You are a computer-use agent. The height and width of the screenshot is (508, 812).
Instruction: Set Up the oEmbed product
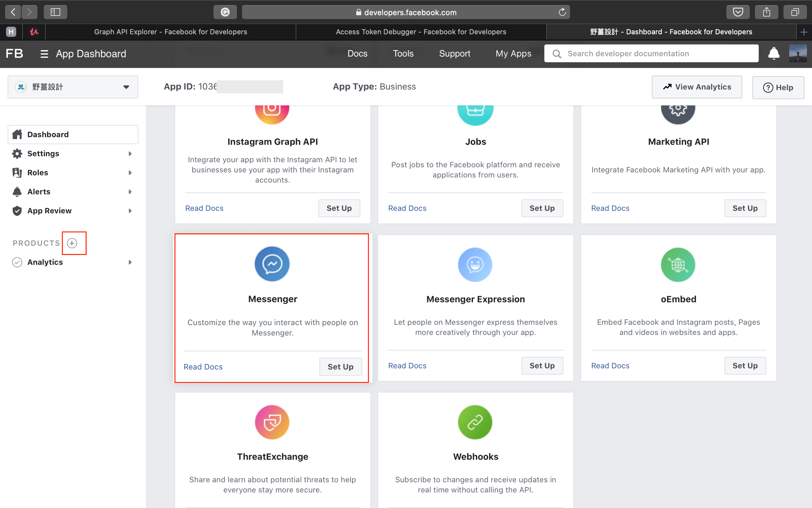tap(745, 366)
